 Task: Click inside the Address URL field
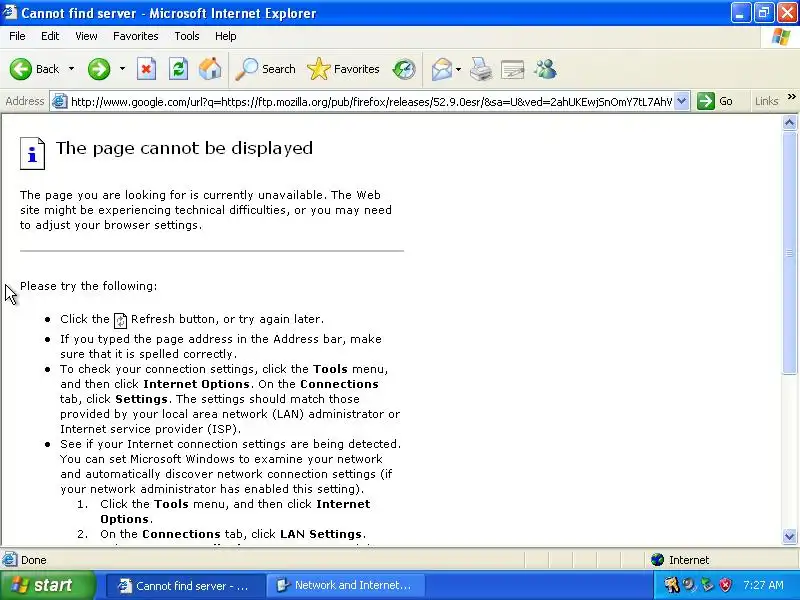pos(371,102)
